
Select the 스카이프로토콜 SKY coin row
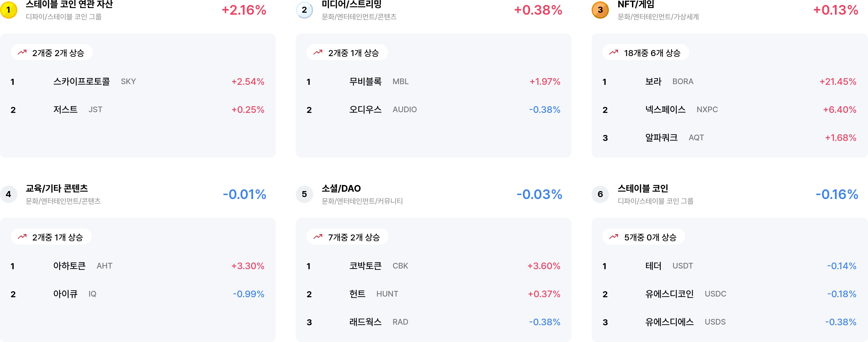point(138,81)
